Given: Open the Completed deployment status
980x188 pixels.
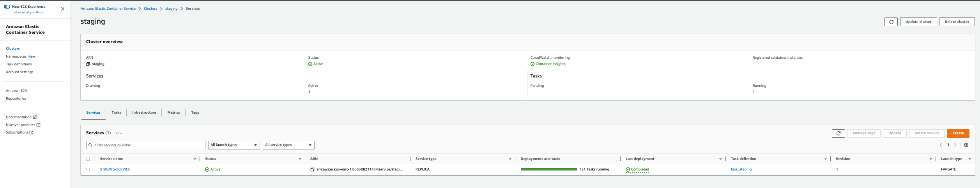Looking at the screenshot, I should click(637, 170).
